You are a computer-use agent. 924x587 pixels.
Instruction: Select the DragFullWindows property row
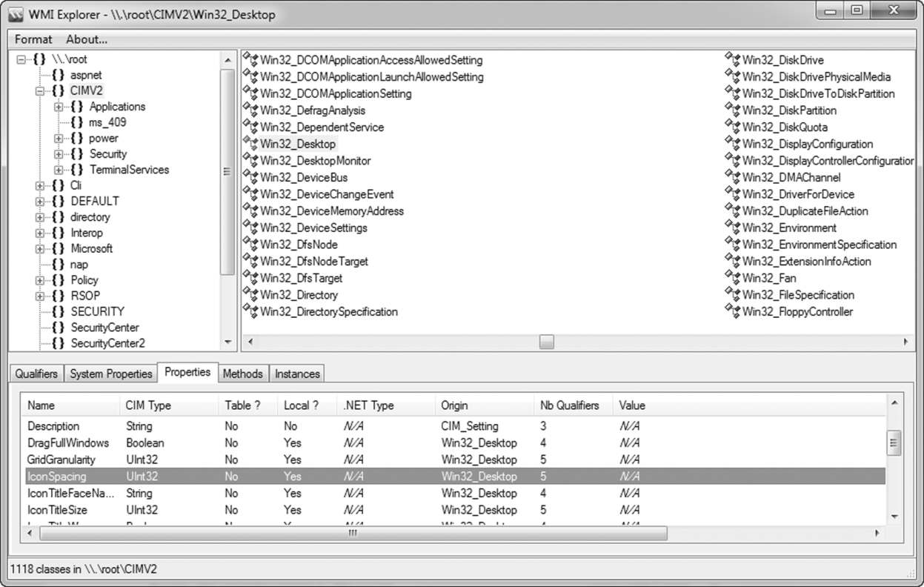coord(68,443)
